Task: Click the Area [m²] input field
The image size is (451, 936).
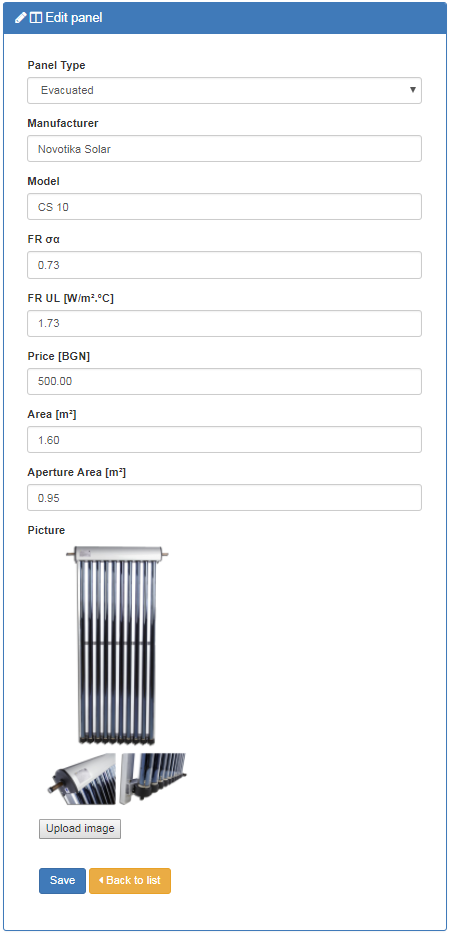Action: (224, 439)
